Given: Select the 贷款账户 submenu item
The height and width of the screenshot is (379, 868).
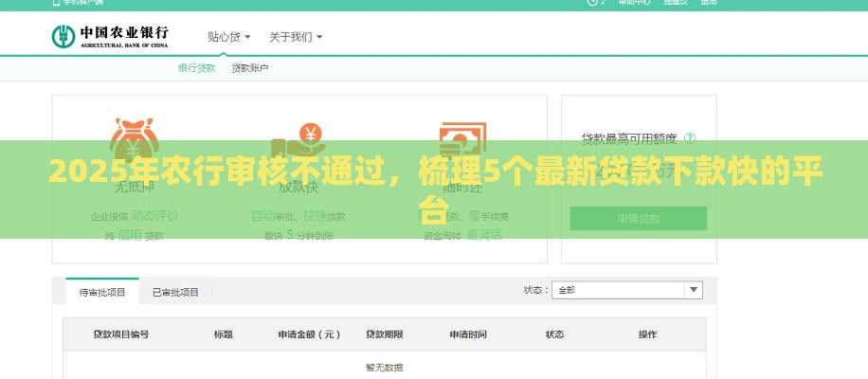Looking at the screenshot, I should [x=249, y=68].
